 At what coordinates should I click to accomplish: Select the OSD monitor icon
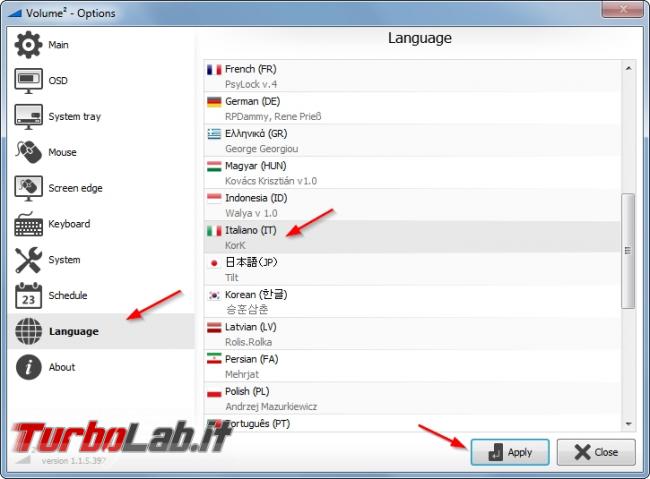28,80
